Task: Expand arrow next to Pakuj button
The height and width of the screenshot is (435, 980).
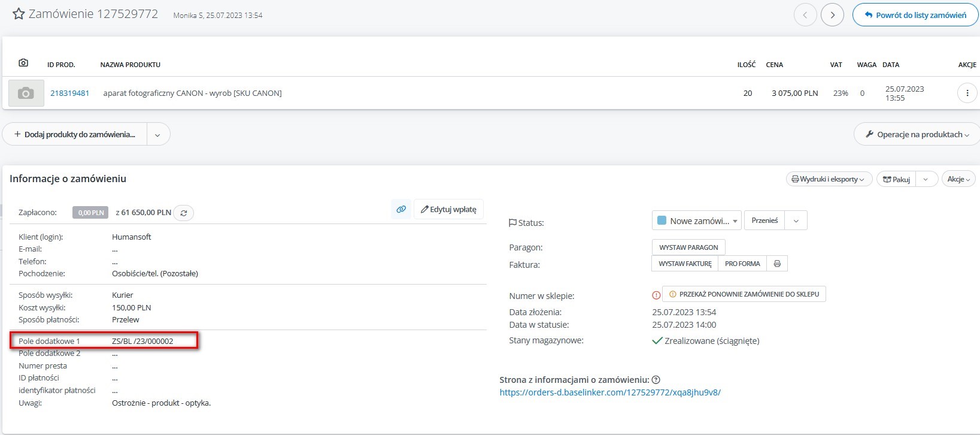Action: 926,179
